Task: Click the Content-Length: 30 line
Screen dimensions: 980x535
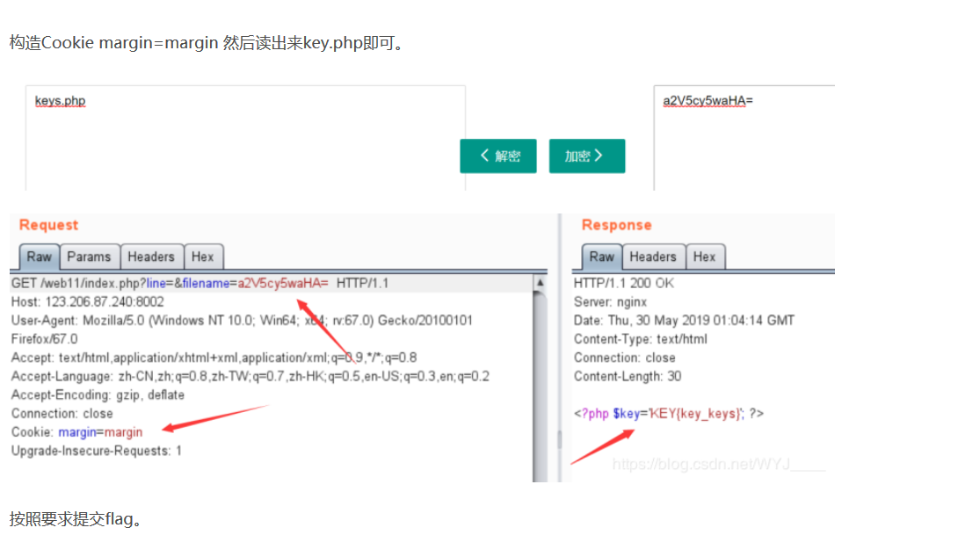Action: coord(628,376)
